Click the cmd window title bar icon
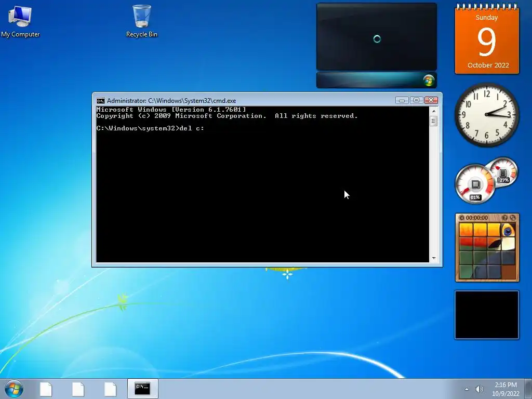Viewport: 532px width, 399px height. click(x=100, y=101)
